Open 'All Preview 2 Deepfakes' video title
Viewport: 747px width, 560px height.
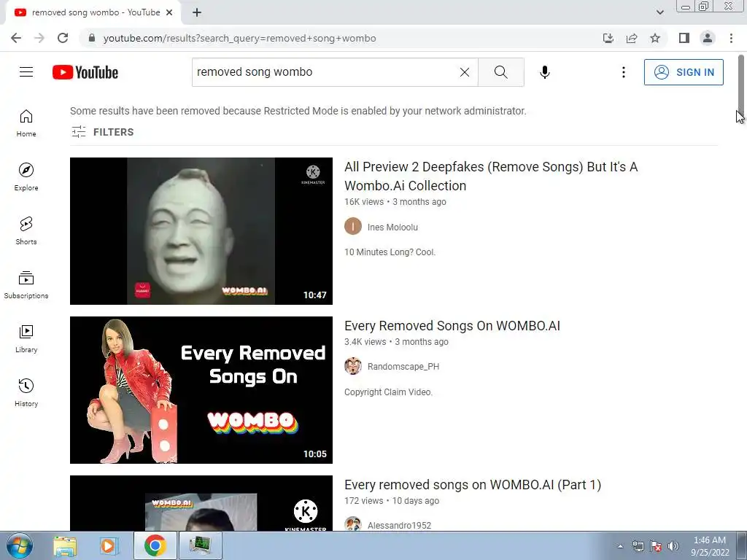click(491, 176)
